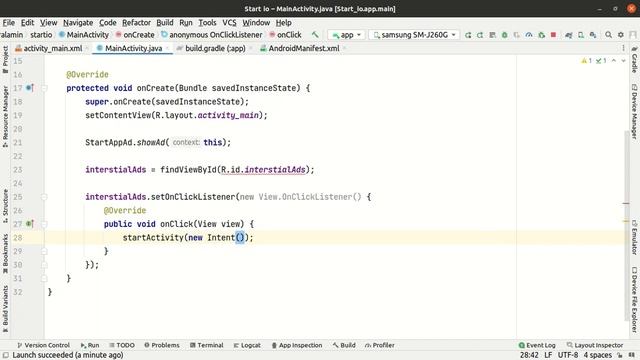Open the Device Manager toolbar icon
640x360 pixels.
pos(581,35)
